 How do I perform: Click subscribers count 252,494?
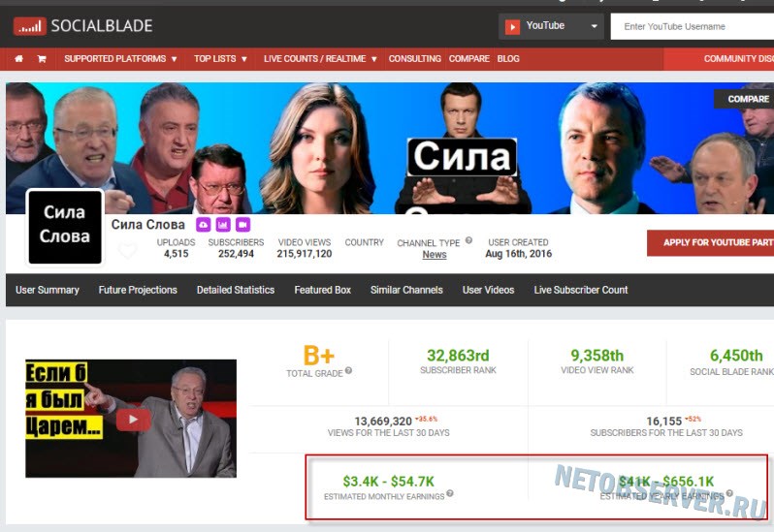236,254
